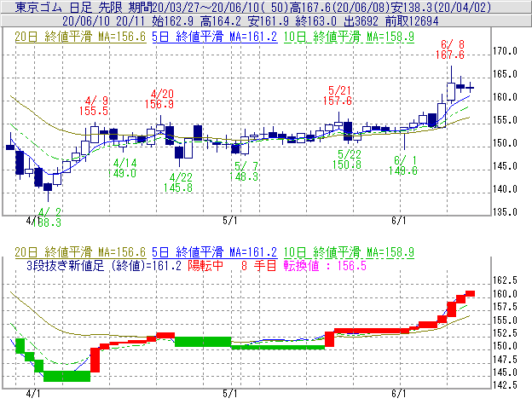Click the 135.0 axis value on upper chart
The height and width of the screenshot is (404, 532).
click(505, 212)
